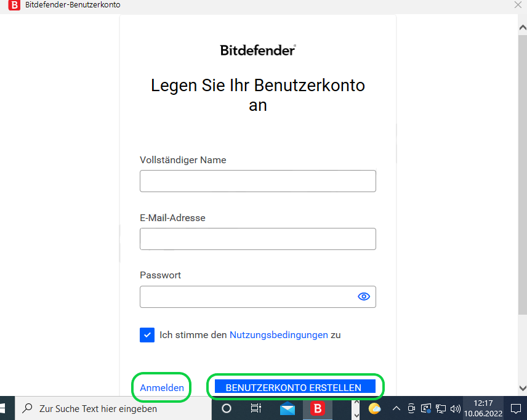Open the Nutzungsbedingungen link
Viewport: 527px width, 420px height.
(279, 335)
